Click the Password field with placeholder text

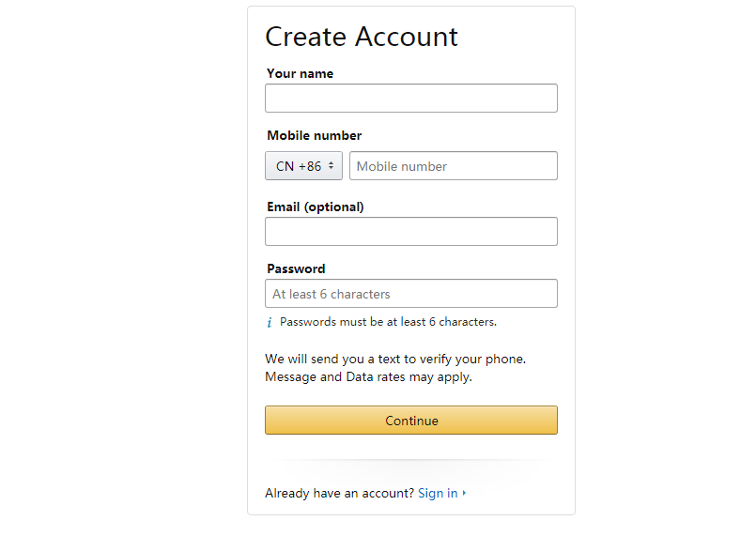pos(410,294)
